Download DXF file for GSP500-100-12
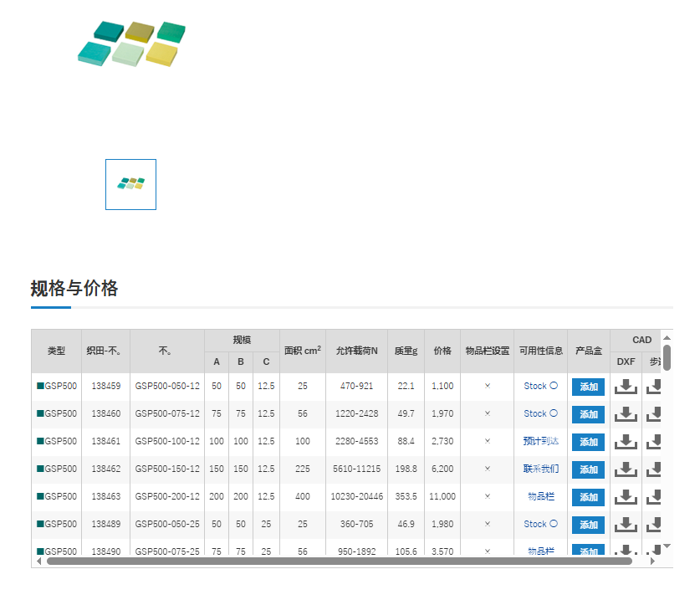The image size is (700, 600). click(626, 442)
